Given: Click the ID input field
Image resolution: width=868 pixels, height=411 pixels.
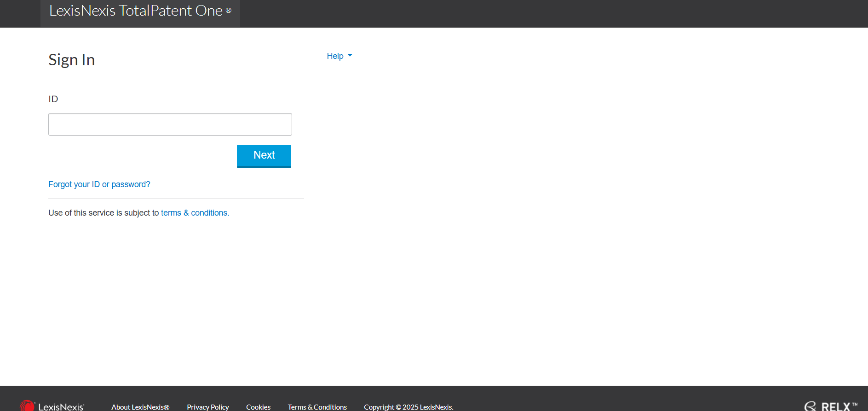Looking at the screenshot, I should 170,124.
